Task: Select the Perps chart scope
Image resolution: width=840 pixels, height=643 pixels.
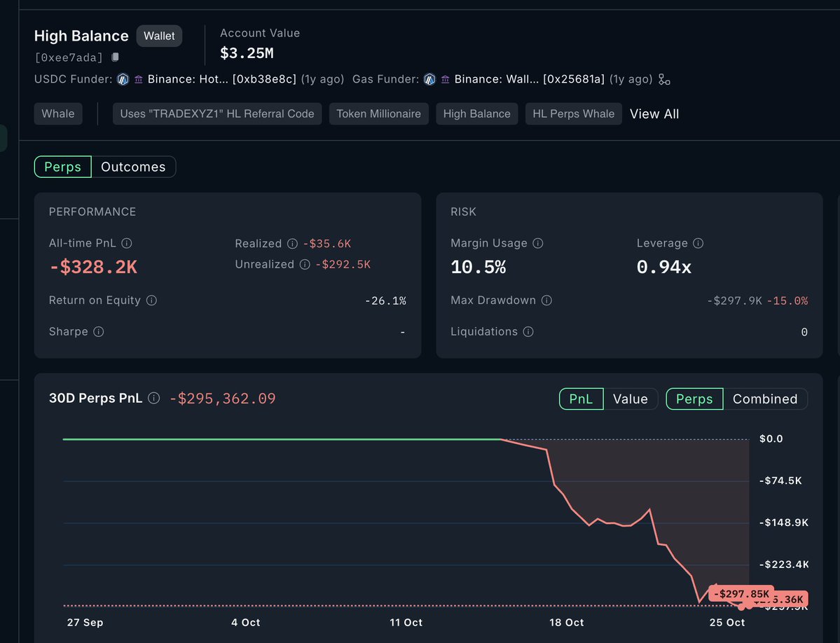Action: point(694,399)
